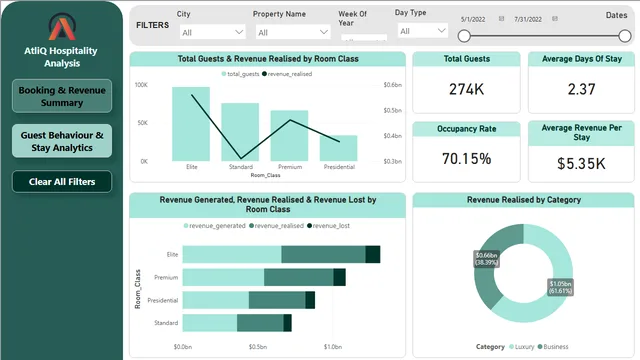Select Elite revenue_realised bar segment
The width and height of the screenshot is (640, 360).
coord(323,254)
